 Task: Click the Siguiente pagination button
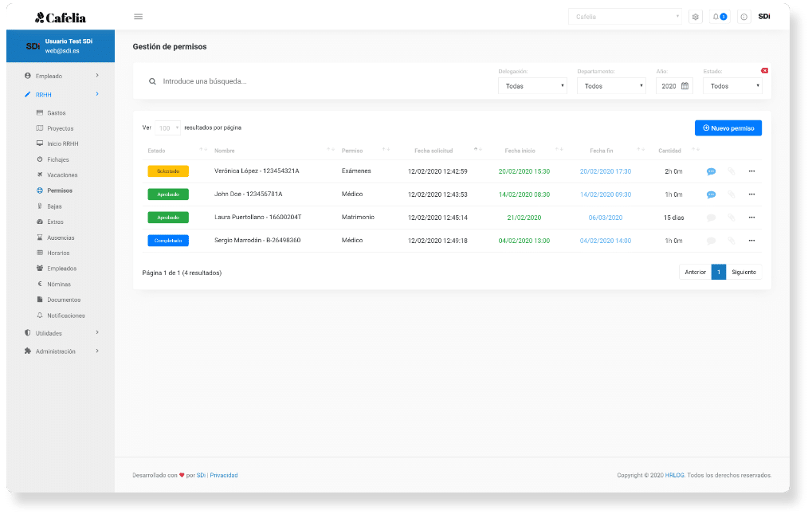(743, 272)
